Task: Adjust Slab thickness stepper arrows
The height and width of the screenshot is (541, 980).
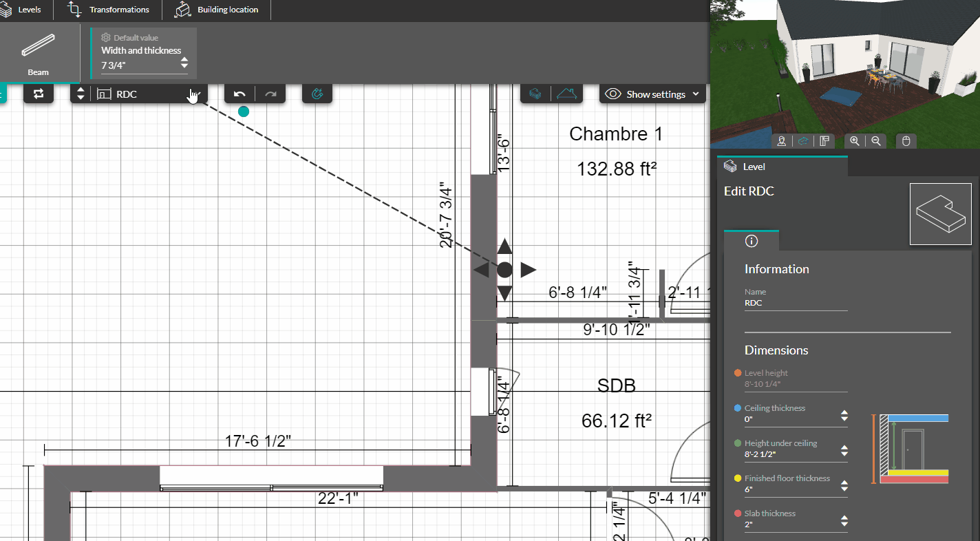Action: pos(844,521)
